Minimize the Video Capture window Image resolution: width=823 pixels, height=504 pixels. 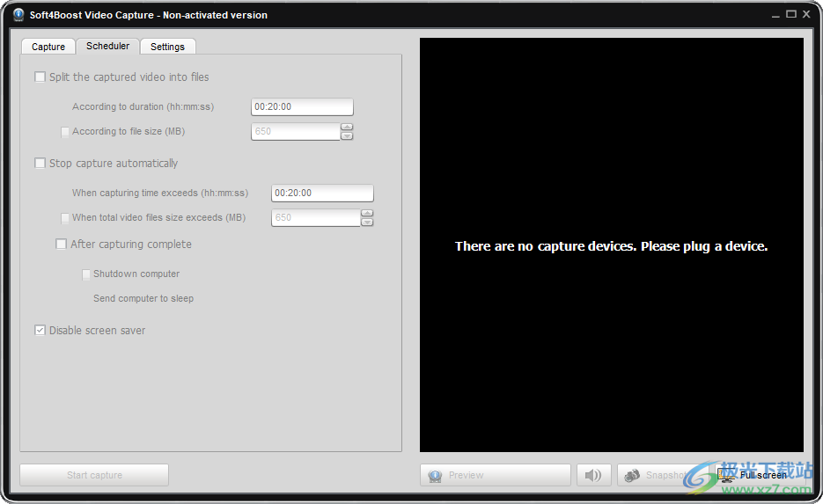click(775, 15)
